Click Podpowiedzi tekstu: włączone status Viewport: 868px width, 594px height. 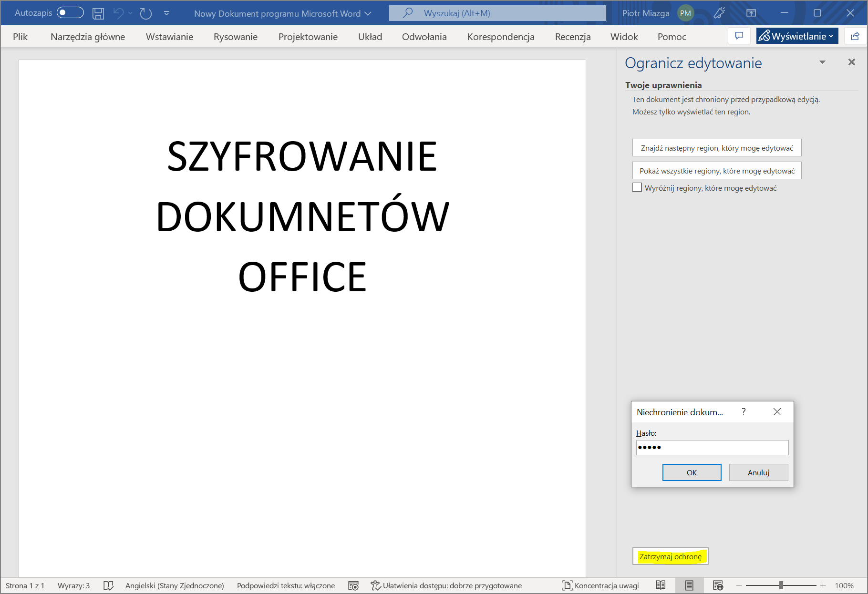[x=286, y=585]
